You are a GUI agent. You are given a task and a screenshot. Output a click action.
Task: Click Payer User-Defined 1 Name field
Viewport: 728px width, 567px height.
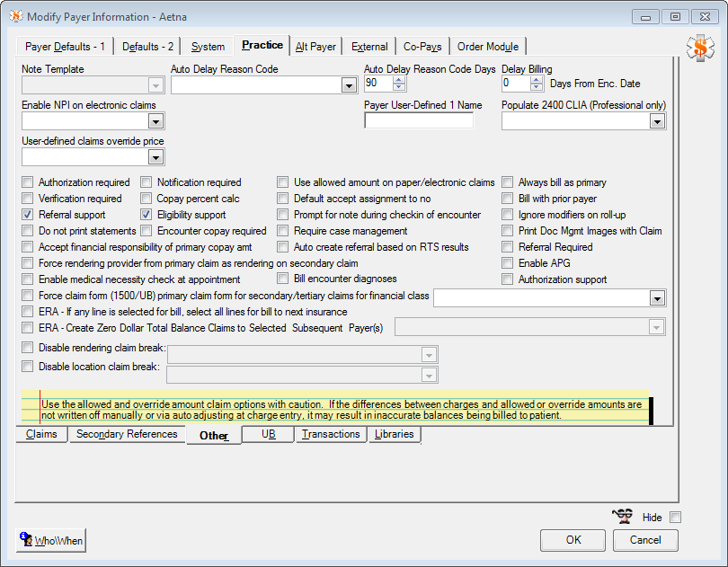419,120
